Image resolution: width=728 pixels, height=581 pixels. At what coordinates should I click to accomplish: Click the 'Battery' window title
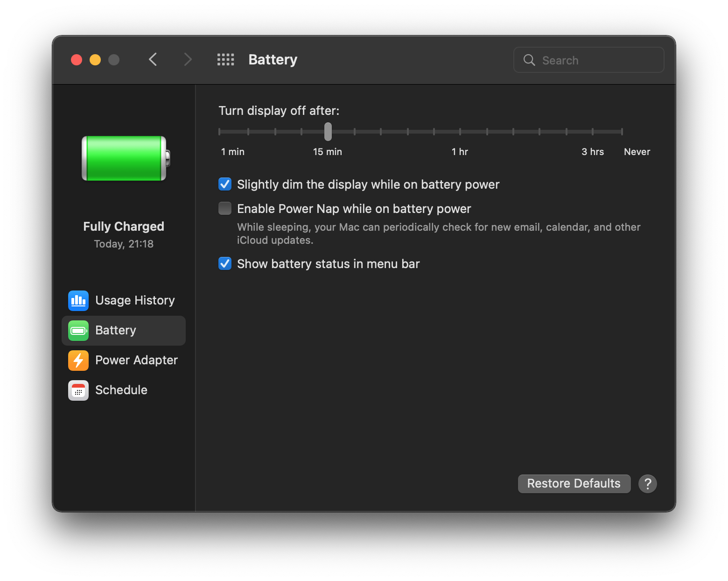tap(273, 60)
